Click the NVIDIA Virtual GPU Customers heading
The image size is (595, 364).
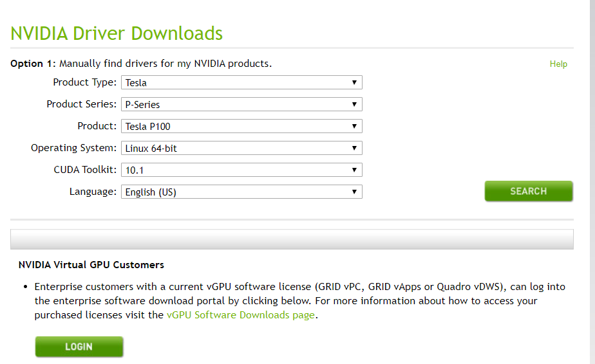coord(91,265)
